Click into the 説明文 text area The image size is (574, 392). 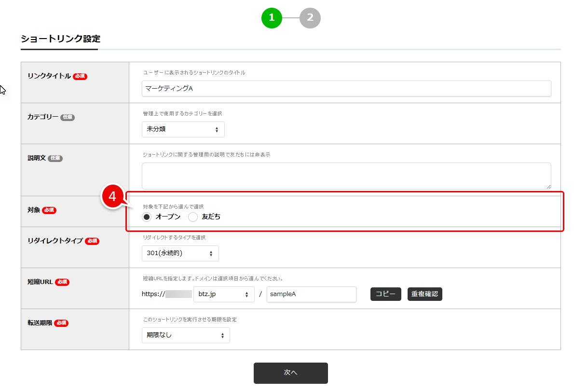click(x=346, y=176)
